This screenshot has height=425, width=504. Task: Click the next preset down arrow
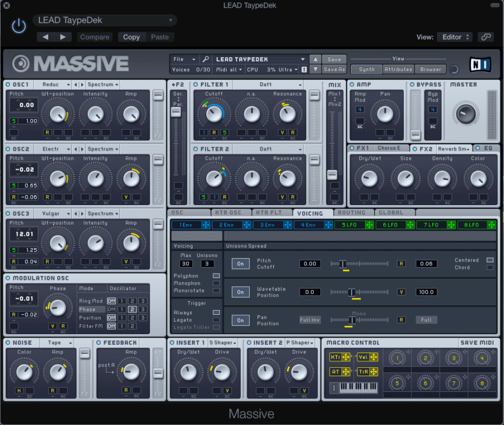(316, 69)
